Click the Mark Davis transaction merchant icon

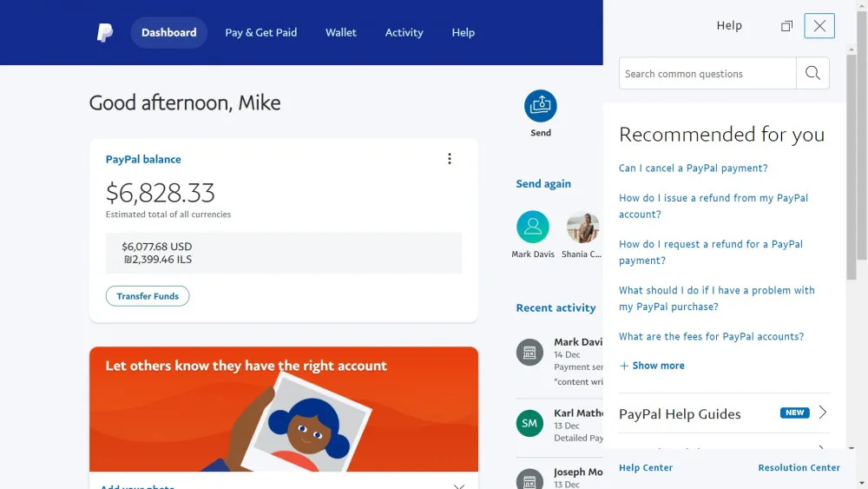(529, 353)
